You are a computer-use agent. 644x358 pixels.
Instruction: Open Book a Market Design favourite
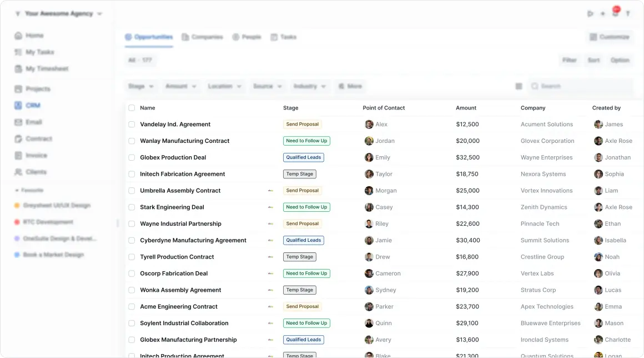click(x=49, y=255)
